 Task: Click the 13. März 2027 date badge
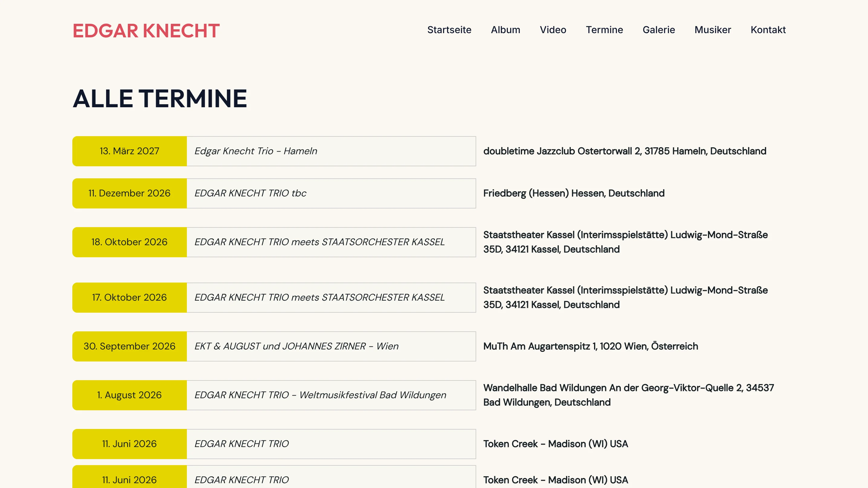coord(129,151)
